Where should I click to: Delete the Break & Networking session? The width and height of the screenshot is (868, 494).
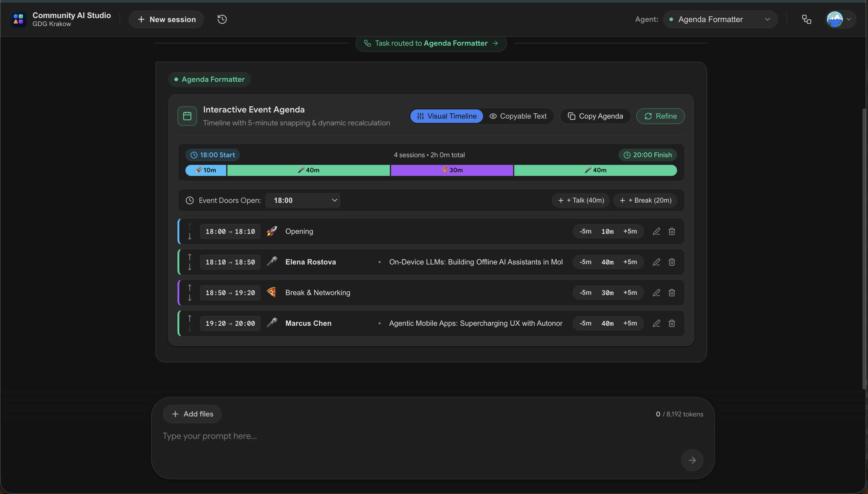tap(672, 292)
